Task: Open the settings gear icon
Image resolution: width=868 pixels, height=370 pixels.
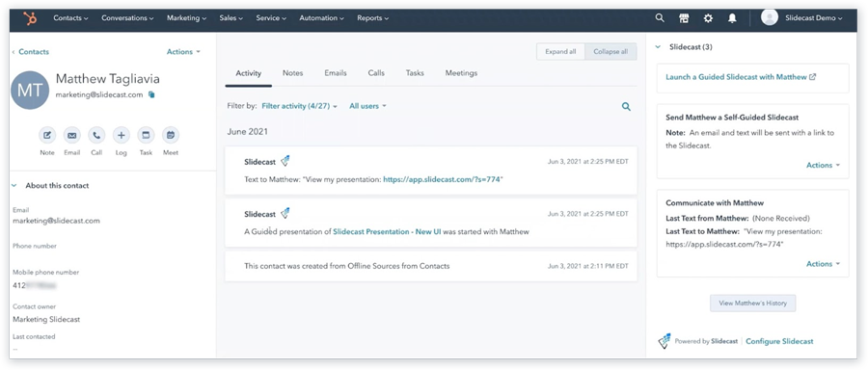Action: pyautogui.click(x=708, y=18)
